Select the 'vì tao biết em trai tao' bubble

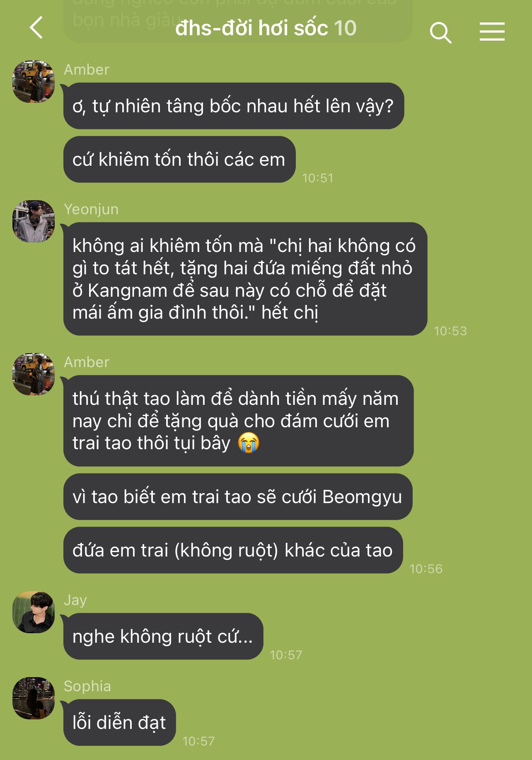pos(238,497)
